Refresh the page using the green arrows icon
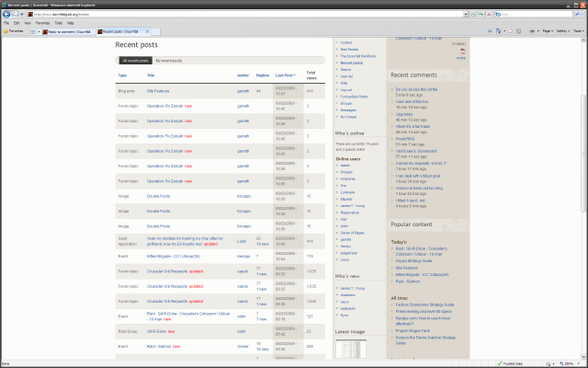 click(481, 15)
